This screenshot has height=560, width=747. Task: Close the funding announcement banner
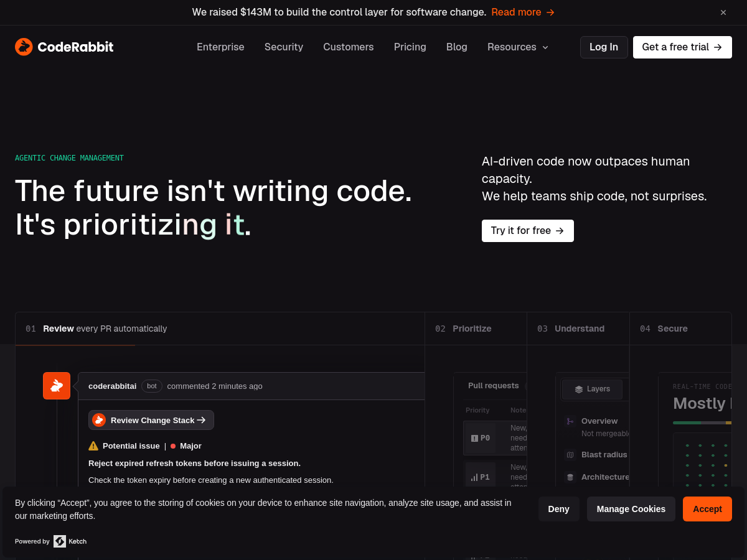coord(723,12)
